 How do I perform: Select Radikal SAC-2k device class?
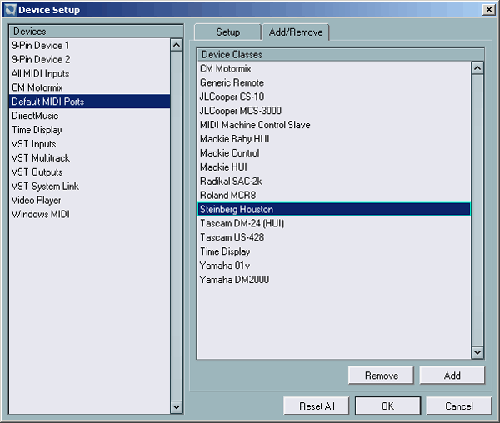(334, 181)
